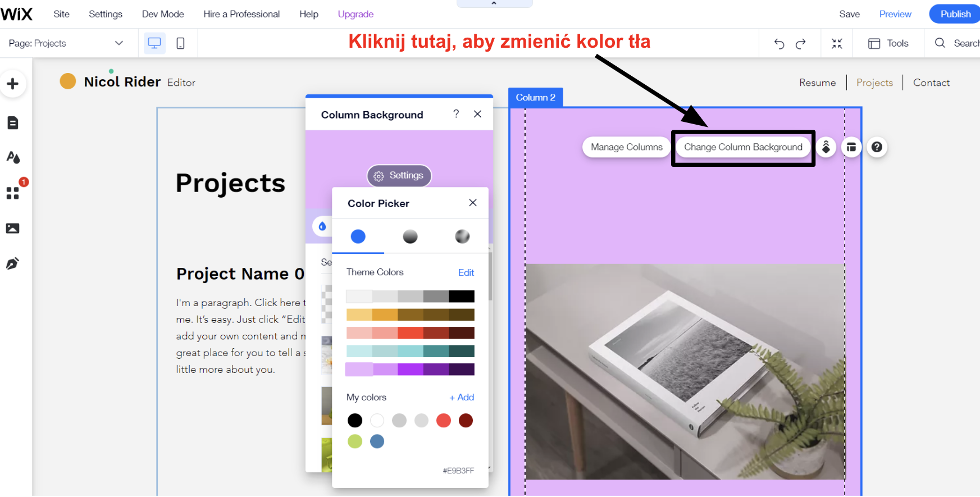Image resolution: width=980 pixels, height=497 pixels.
Task: Click the Publish button
Action: pyautogui.click(x=955, y=14)
